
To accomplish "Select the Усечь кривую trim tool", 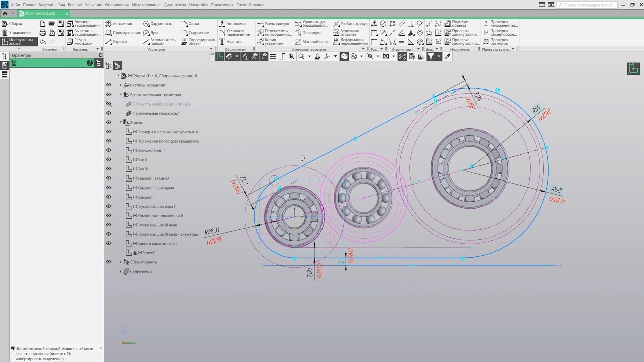I will point(273,24).
